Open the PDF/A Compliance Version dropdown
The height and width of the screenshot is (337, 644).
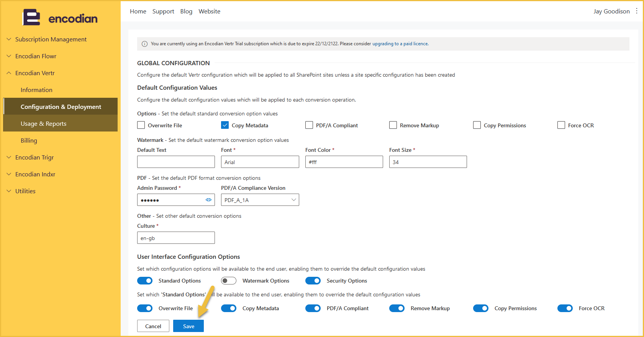[x=260, y=200]
